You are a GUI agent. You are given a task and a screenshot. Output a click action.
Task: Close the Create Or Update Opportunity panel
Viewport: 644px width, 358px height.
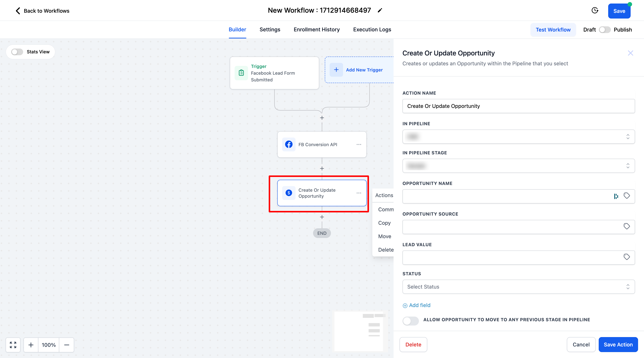(630, 53)
